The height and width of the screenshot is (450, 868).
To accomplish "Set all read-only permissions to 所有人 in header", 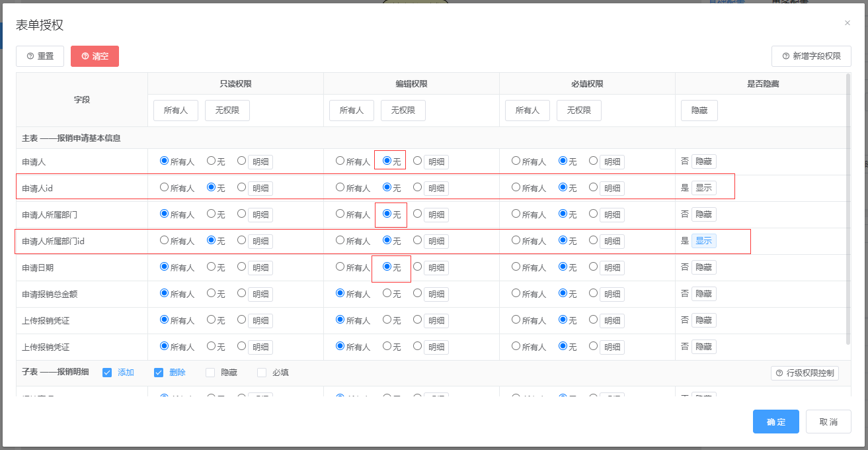I will pos(176,111).
